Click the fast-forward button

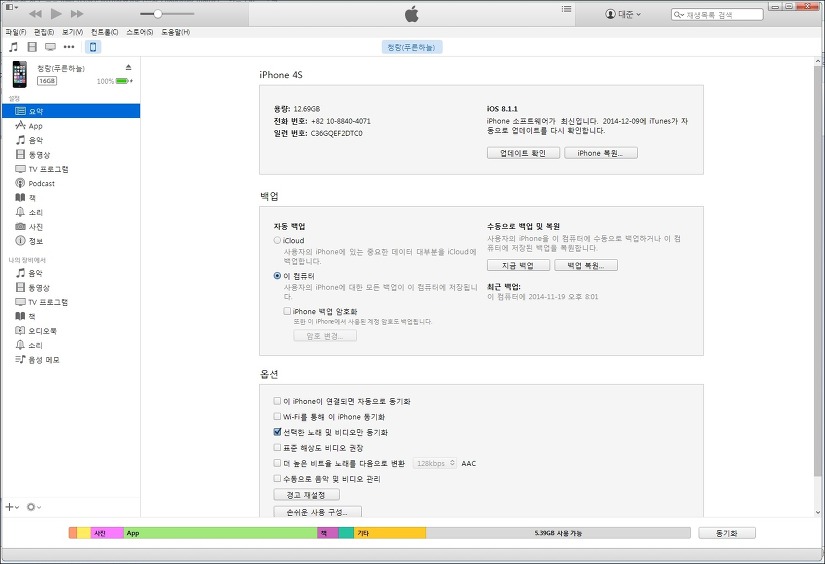77,14
